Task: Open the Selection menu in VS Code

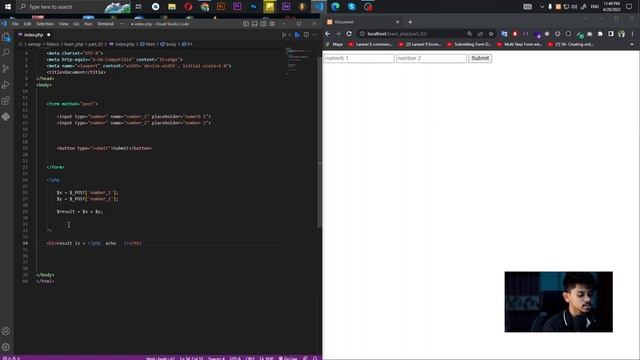Action: click(x=45, y=24)
